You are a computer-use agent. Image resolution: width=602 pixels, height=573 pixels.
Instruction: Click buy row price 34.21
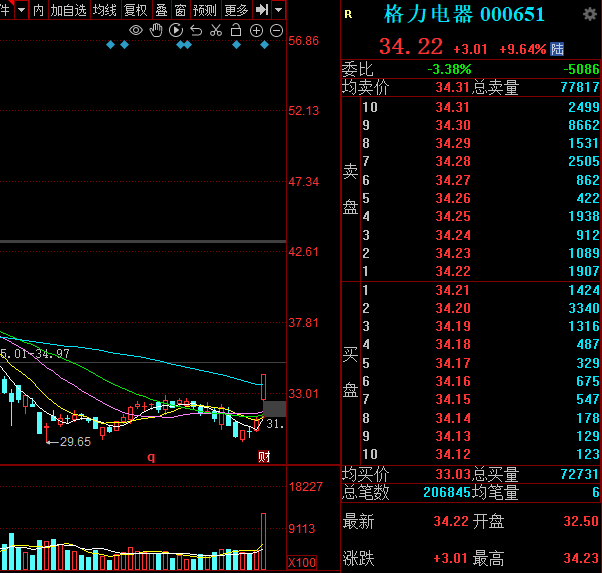click(453, 290)
